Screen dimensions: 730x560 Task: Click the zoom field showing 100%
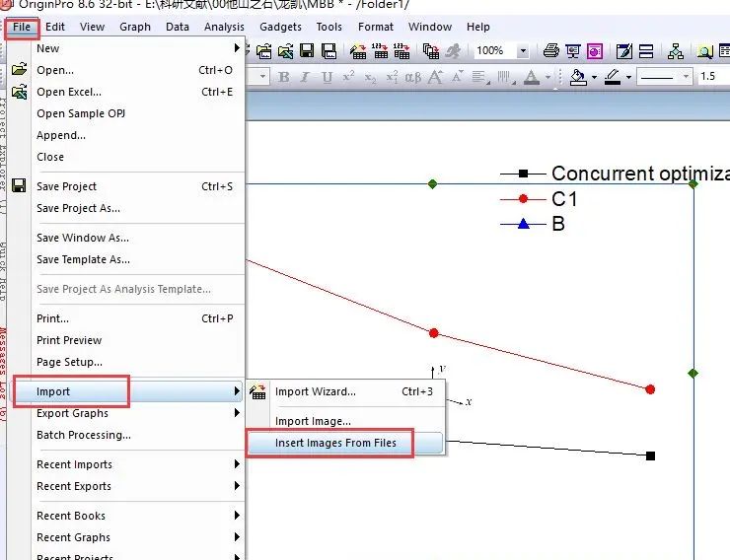point(495,50)
